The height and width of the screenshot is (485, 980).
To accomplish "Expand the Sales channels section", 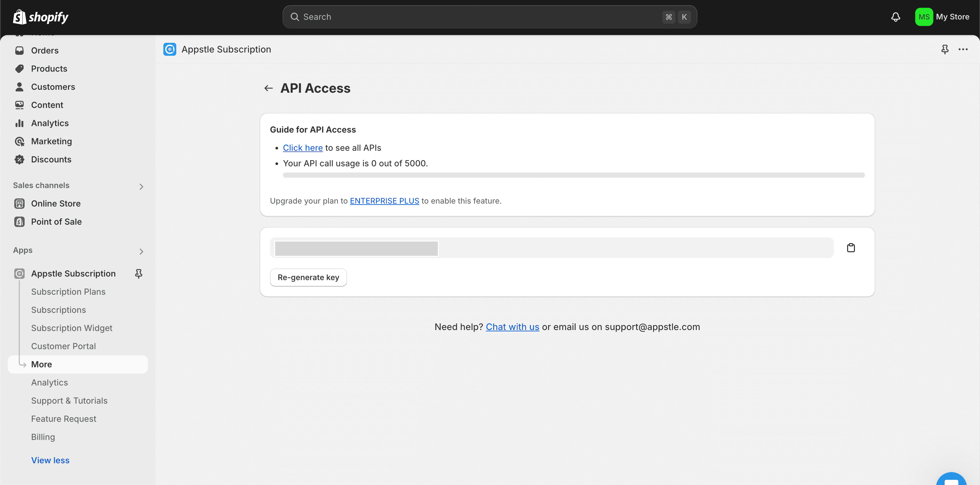I will coord(141,186).
